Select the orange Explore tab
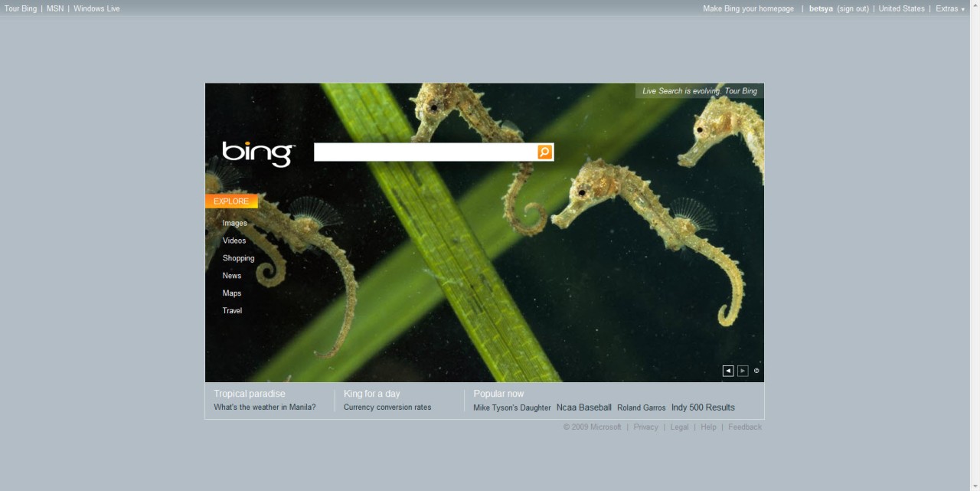The width and height of the screenshot is (980, 491). [231, 201]
